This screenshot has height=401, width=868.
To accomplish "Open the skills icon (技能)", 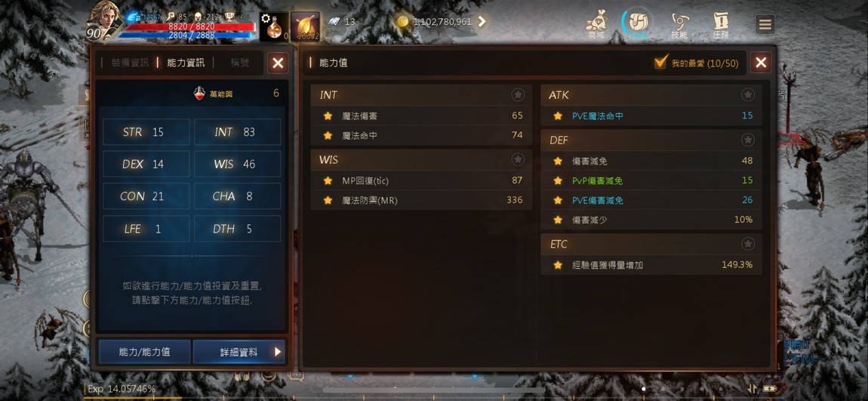I will pos(679,25).
